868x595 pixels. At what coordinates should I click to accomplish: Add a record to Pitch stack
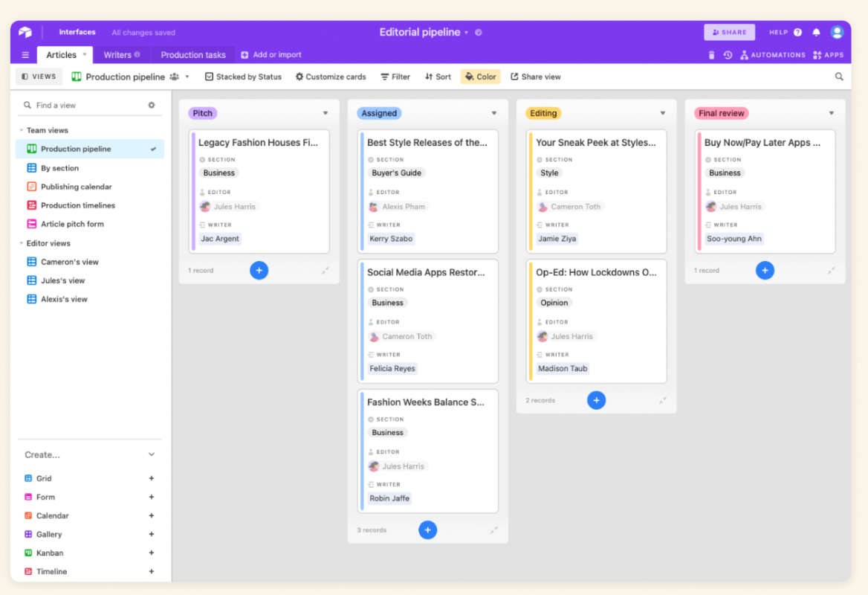259,271
